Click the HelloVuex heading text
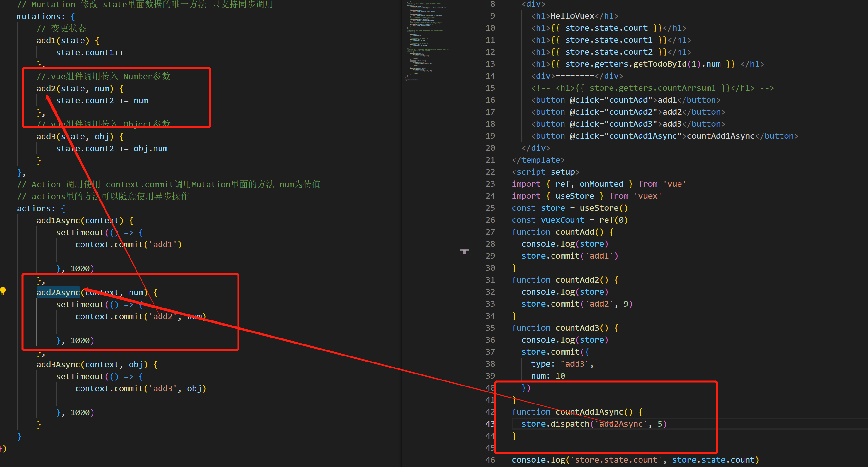868x467 pixels. click(x=572, y=16)
